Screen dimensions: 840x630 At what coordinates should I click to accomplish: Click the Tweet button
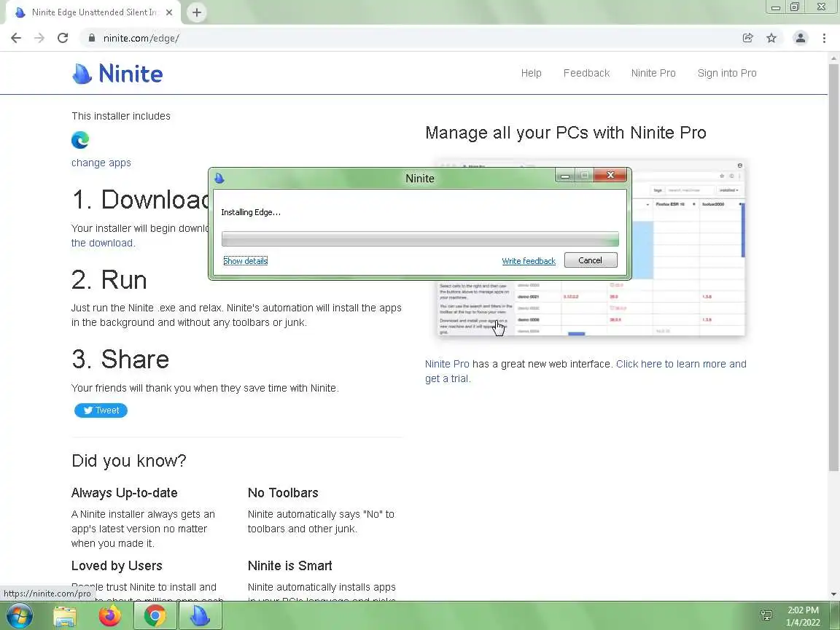pos(101,411)
